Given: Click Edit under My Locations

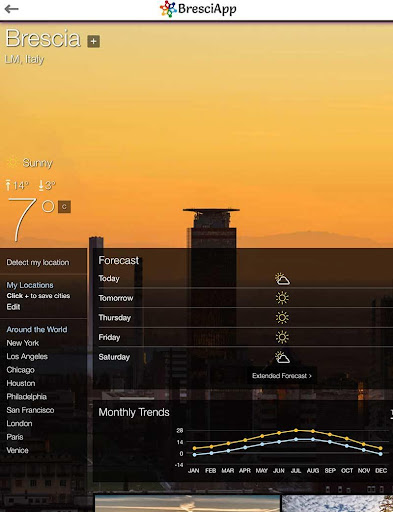Looking at the screenshot, I should coord(13,307).
